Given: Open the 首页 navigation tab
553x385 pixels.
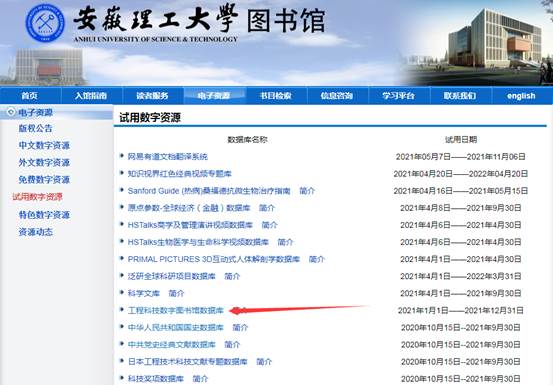Looking at the screenshot, I should click(29, 96).
